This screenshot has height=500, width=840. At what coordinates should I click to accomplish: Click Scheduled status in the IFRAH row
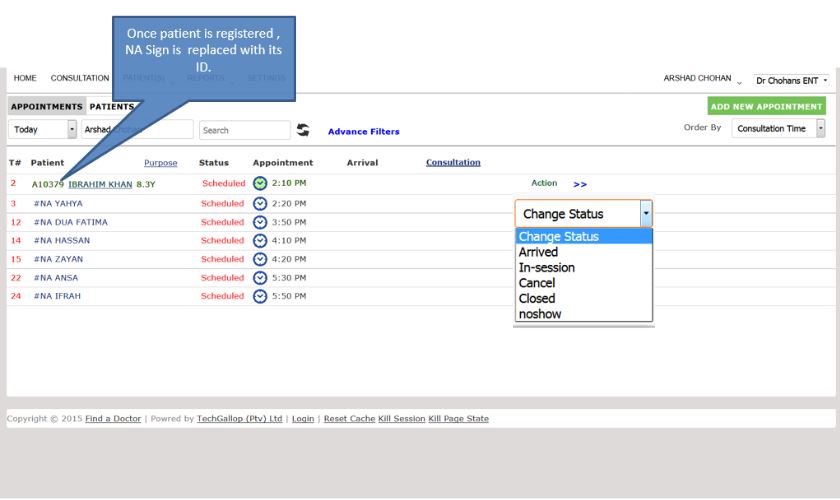(222, 296)
